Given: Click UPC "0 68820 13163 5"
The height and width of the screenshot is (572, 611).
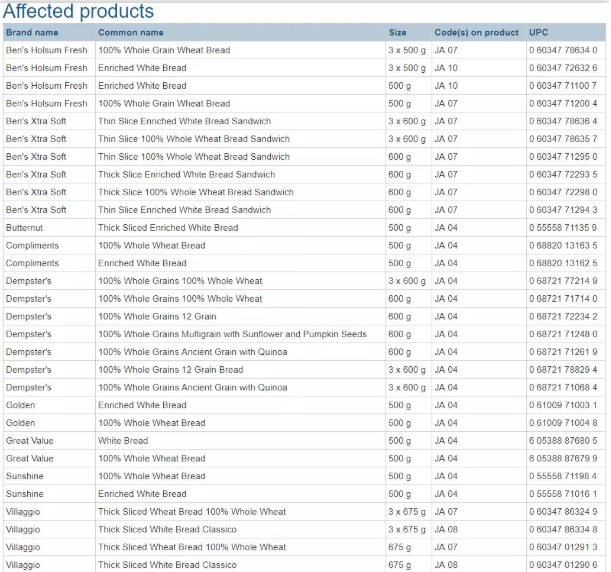Looking at the screenshot, I should pos(563,245).
